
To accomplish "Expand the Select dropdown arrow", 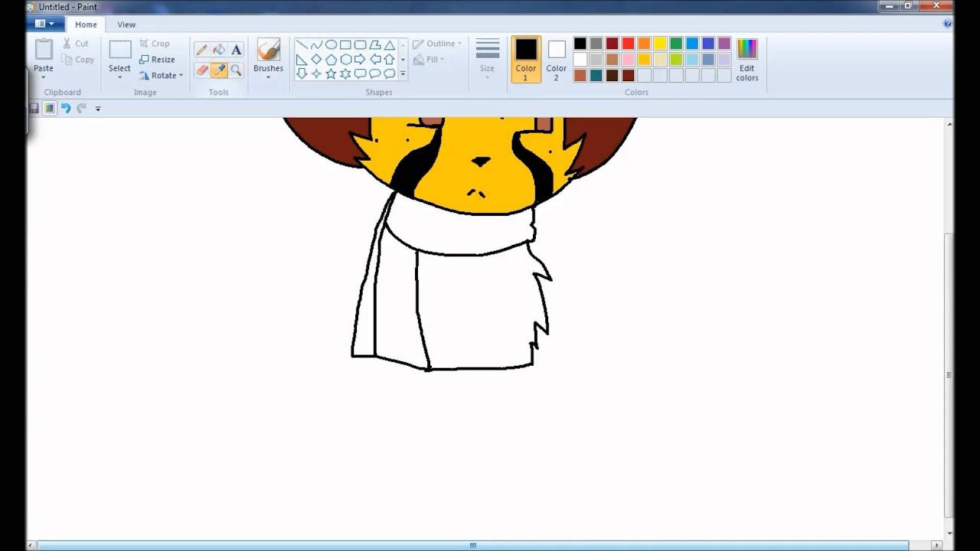I will tap(119, 77).
